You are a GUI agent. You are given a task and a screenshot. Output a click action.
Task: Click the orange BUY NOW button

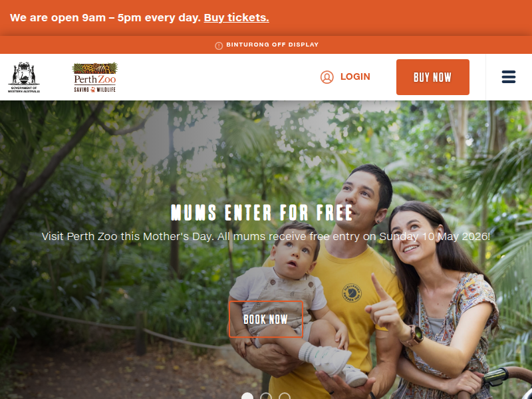[x=433, y=77]
